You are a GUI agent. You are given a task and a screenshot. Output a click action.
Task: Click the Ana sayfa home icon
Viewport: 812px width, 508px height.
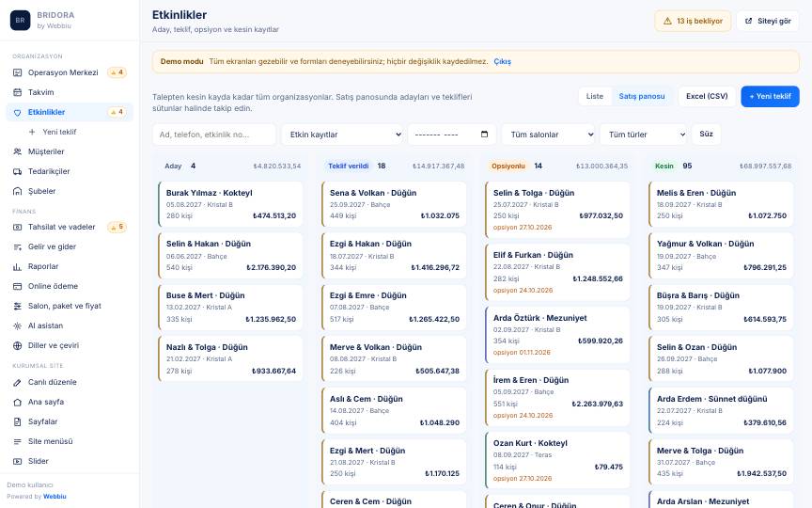17,402
